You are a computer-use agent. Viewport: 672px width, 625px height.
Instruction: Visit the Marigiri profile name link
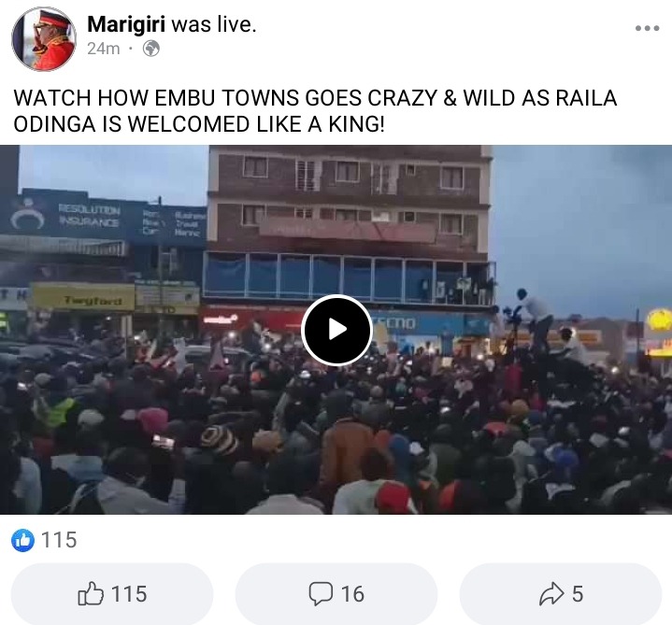tap(126, 24)
